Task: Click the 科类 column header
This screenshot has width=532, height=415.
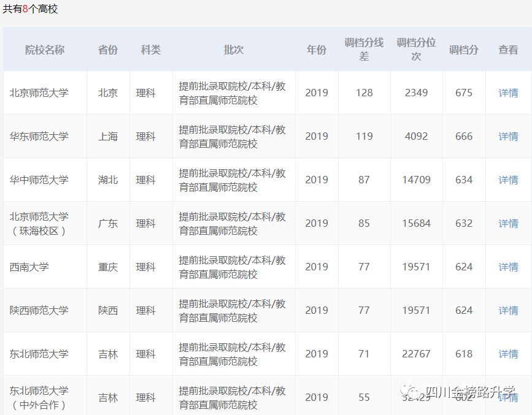Action: coord(151,50)
